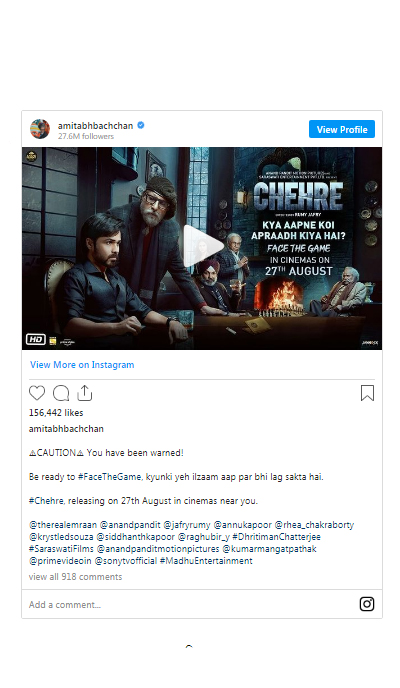Like the post with heart icon
This screenshot has height=688, width=400.
[x=37, y=393]
